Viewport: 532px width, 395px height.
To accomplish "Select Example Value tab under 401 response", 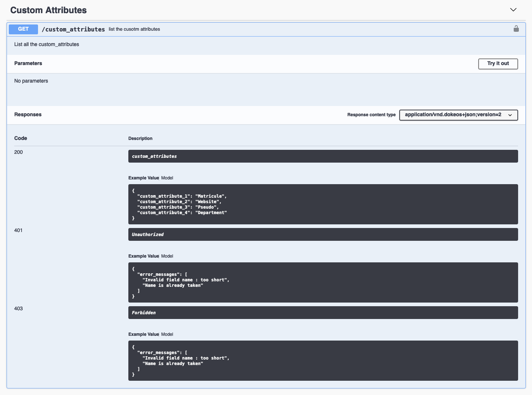I will point(143,256).
